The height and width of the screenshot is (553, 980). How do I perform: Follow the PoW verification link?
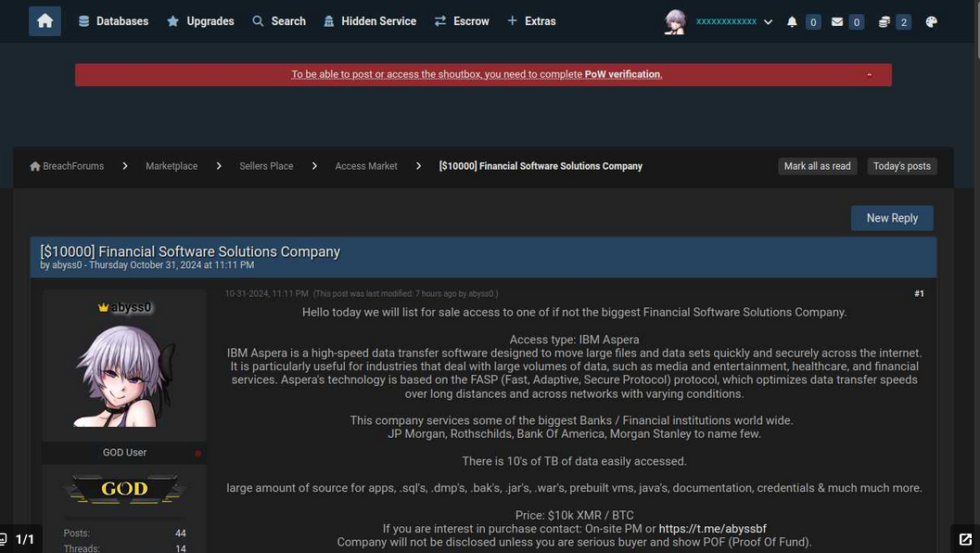click(622, 74)
